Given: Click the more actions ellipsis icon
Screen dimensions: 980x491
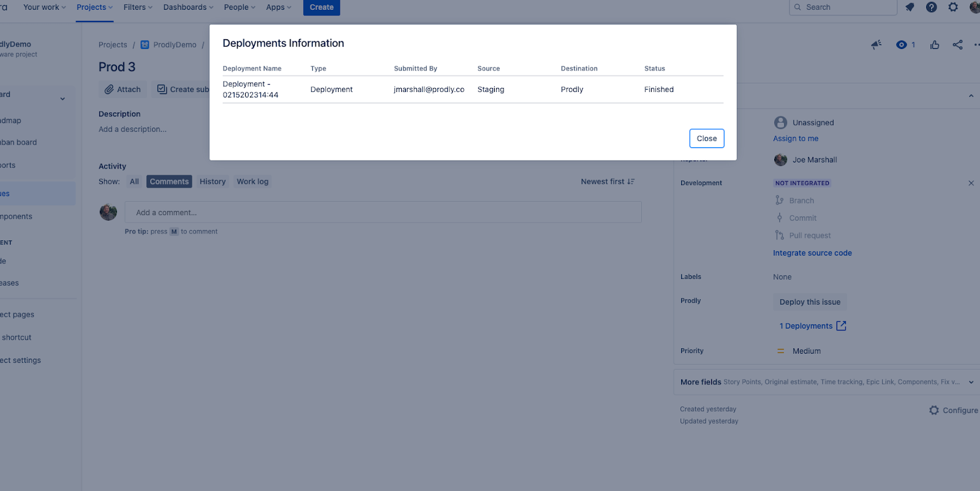Looking at the screenshot, I should (x=976, y=45).
